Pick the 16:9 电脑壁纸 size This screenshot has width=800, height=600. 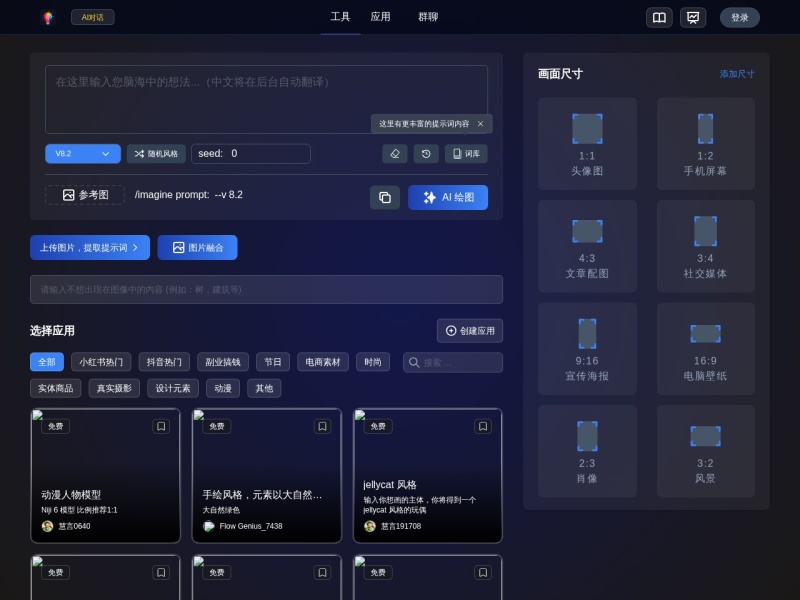[x=706, y=349]
